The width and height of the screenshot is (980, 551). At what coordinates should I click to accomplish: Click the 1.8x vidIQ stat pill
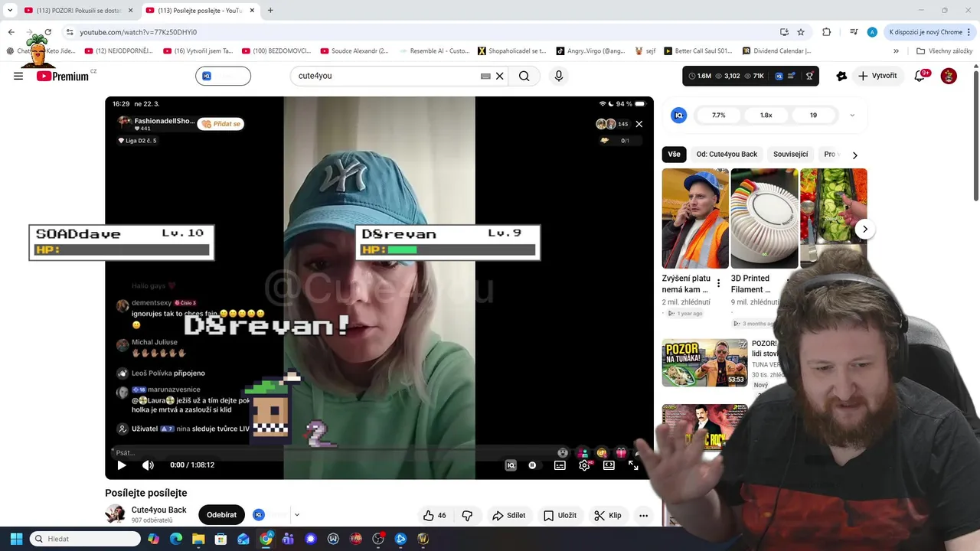point(766,115)
